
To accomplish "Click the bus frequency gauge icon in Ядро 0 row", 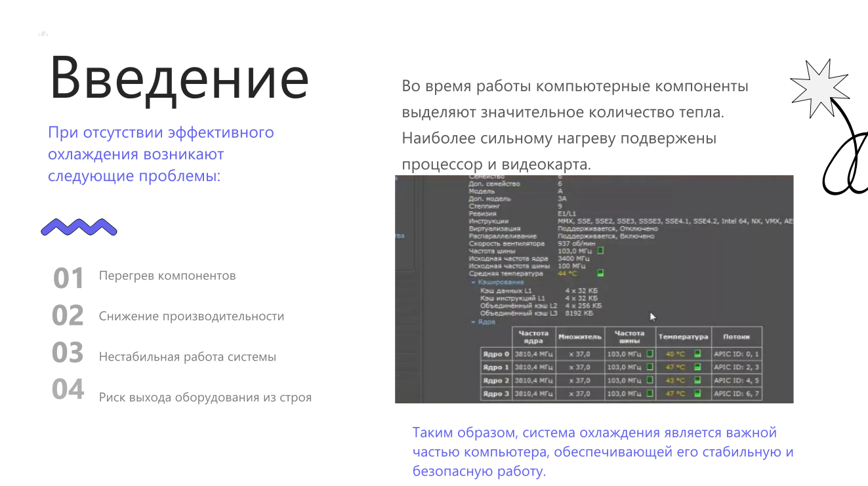I will pyautogui.click(x=650, y=354).
